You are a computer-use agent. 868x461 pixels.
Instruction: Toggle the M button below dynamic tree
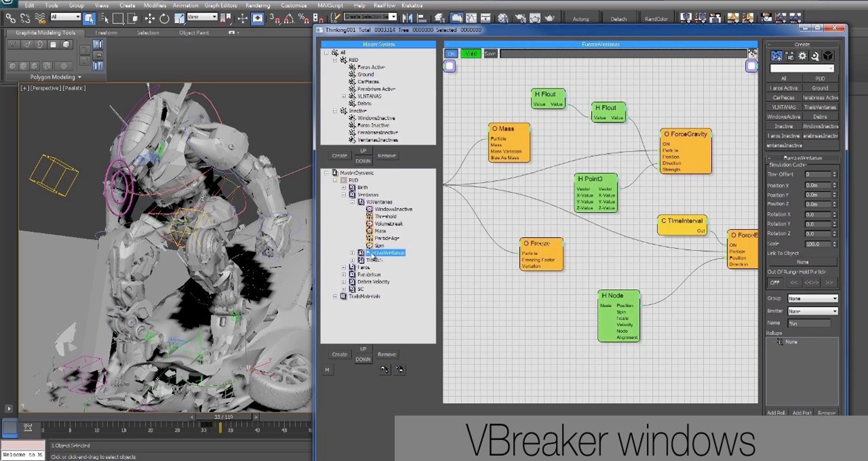click(327, 370)
